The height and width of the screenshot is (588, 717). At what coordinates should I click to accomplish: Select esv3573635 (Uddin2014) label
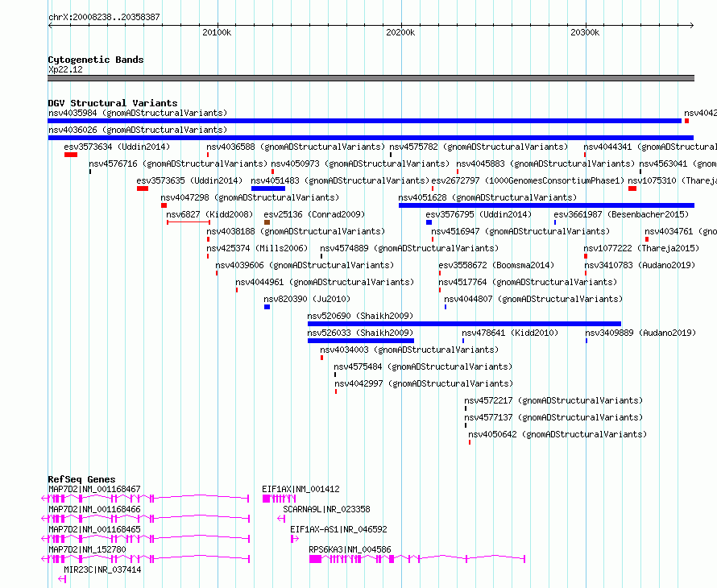189,180
